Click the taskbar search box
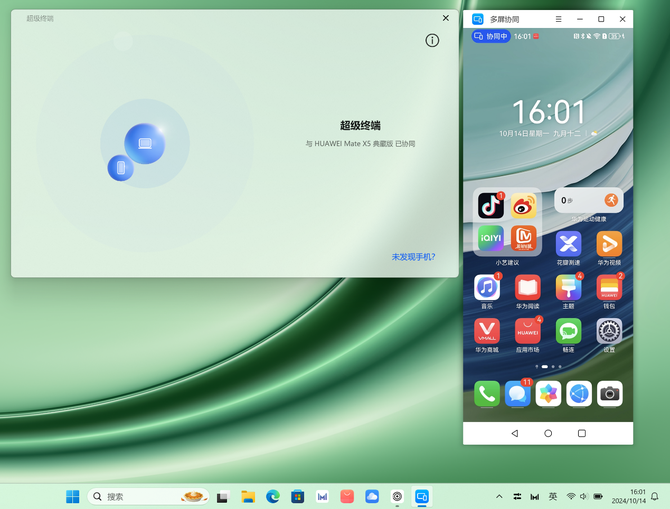The height and width of the screenshot is (509, 670). [148, 496]
